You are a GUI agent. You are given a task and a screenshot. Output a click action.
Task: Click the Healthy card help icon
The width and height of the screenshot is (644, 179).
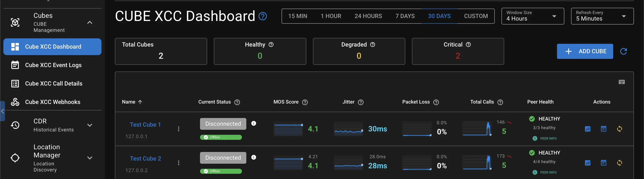click(x=271, y=44)
